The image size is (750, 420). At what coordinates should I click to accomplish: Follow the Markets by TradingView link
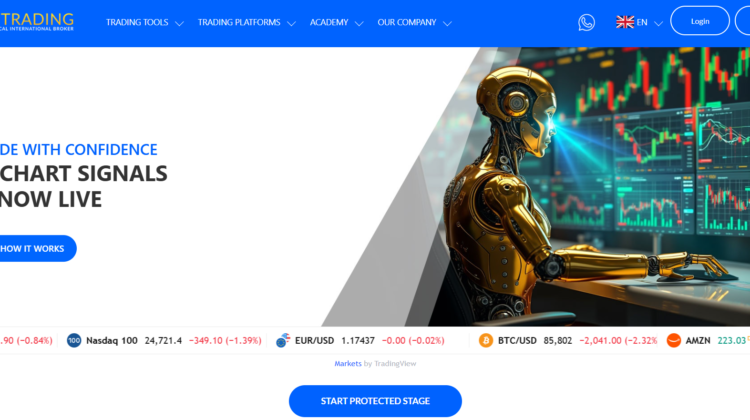tap(348, 364)
